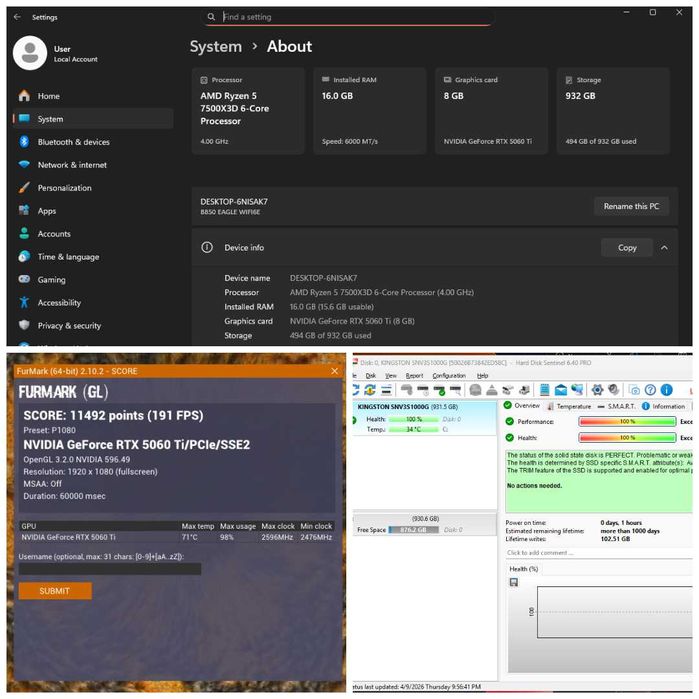Open the Help menu in Hard Disk Sentinel
Screen dimensions: 699x699
point(482,375)
